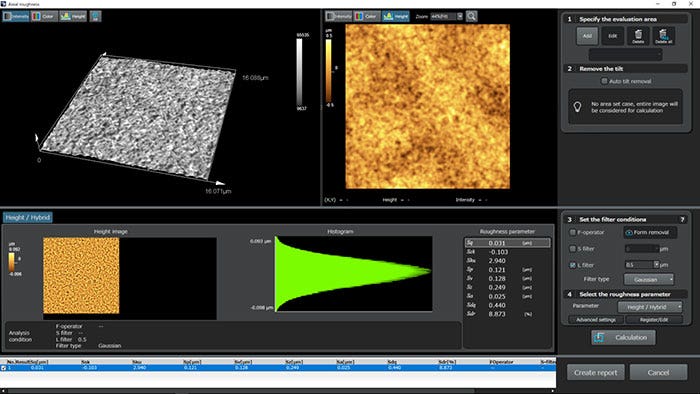The width and height of the screenshot is (700, 394).
Task: Toggle checkbox of result row 1
Action: (x=4, y=368)
